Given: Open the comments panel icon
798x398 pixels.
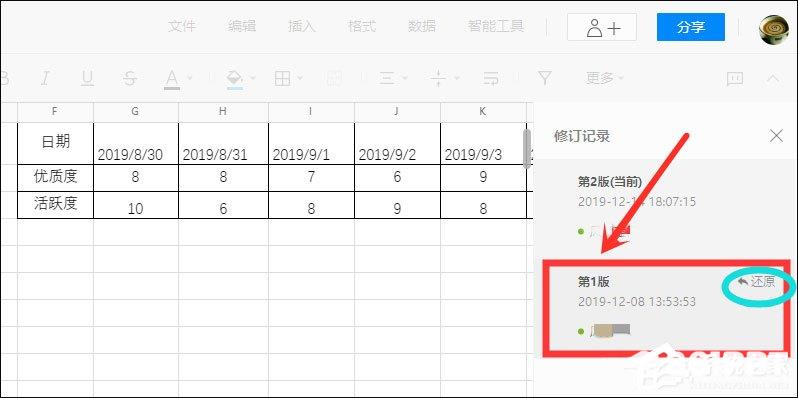Looking at the screenshot, I should pyautogui.click(x=735, y=78).
